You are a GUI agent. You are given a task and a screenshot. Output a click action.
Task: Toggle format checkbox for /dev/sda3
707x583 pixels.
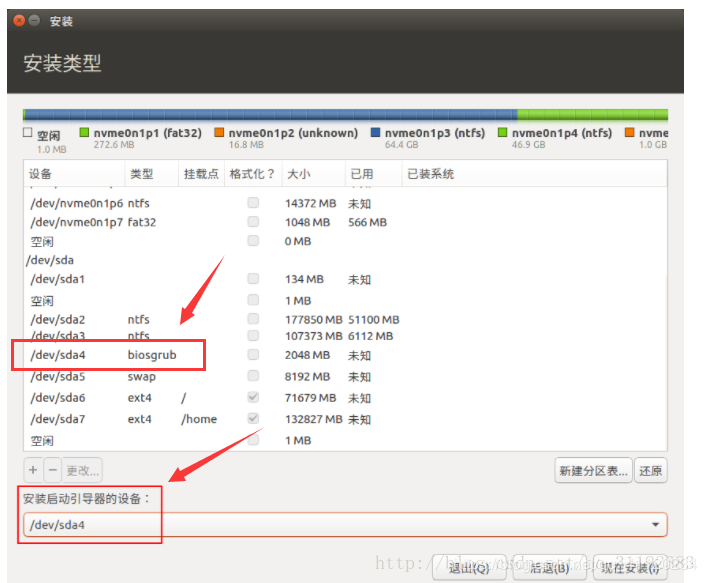(253, 335)
